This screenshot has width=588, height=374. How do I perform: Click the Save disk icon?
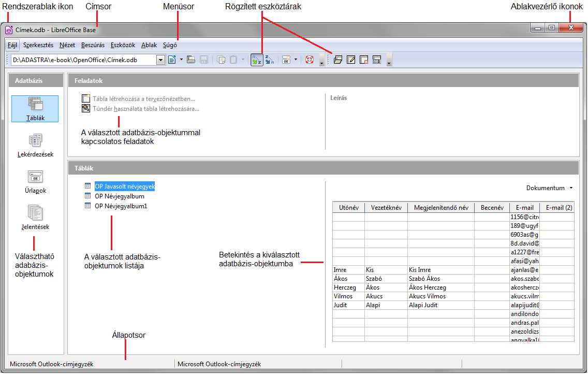click(x=203, y=60)
